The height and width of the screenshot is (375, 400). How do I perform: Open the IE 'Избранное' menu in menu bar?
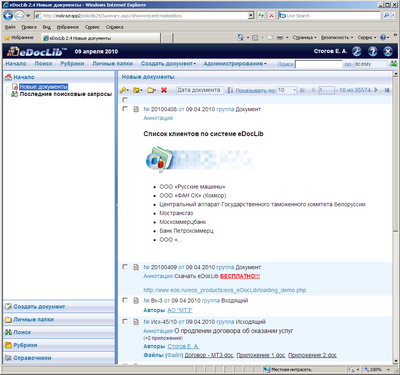pos(68,27)
